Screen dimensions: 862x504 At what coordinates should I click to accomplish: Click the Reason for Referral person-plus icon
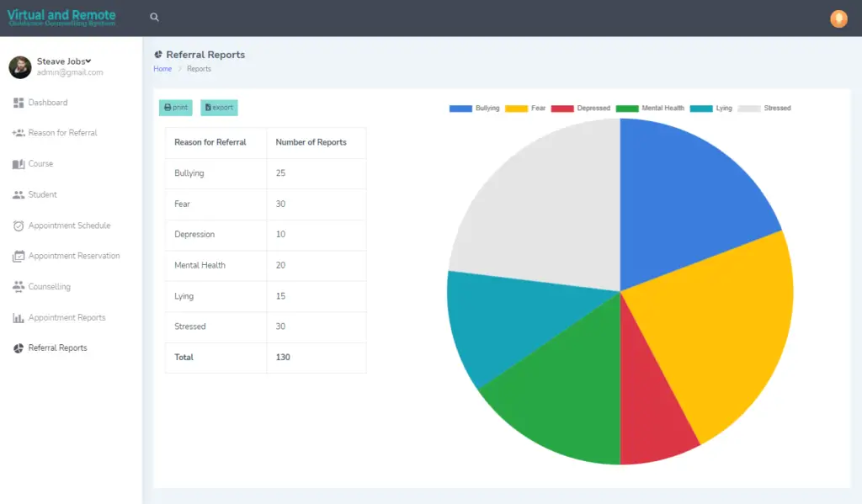pos(18,133)
